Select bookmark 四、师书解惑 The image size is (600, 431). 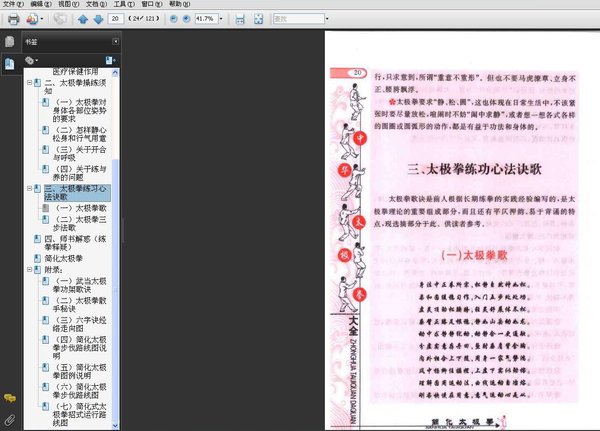[75, 243]
